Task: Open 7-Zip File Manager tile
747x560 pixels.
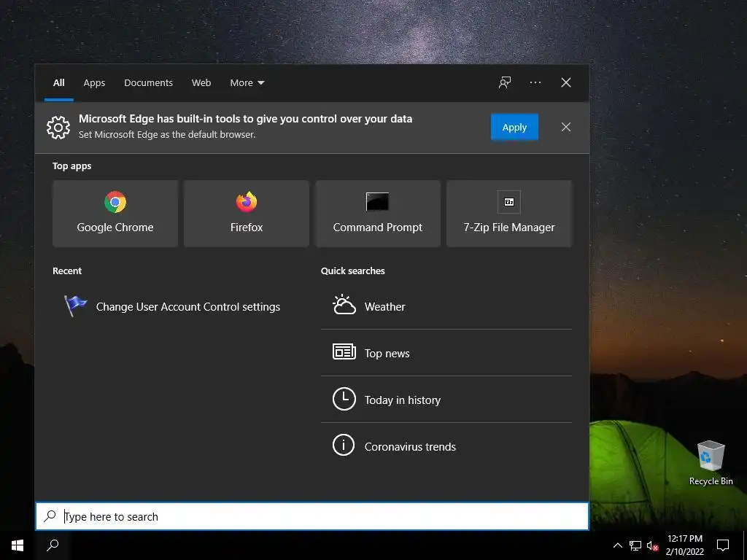Action: pyautogui.click(x=509, y=214)
